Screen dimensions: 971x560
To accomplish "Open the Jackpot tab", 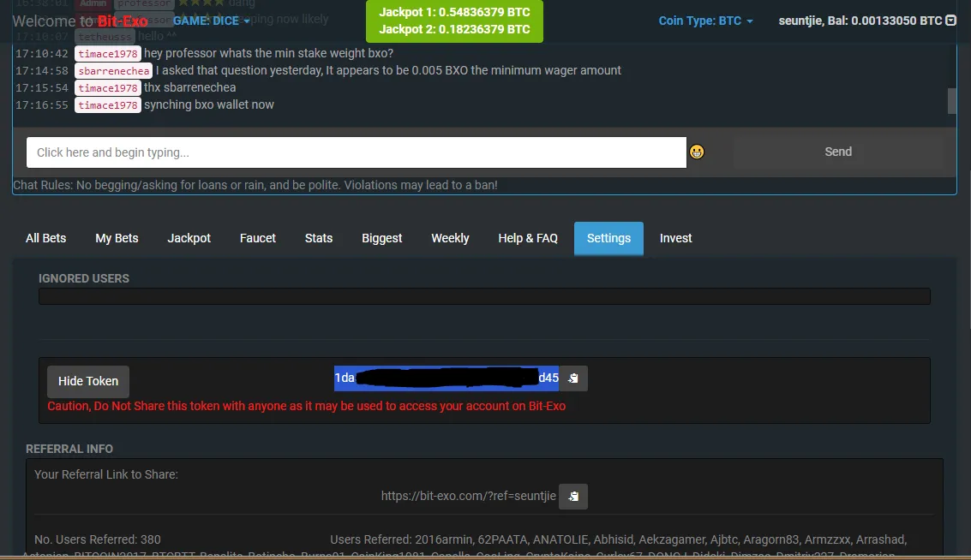I will click(189, 238).
